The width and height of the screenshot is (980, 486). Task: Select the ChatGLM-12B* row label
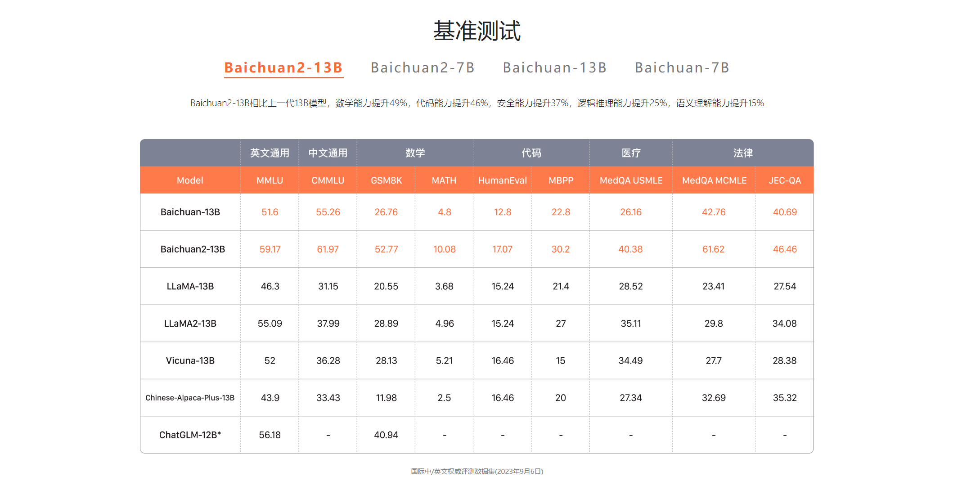[190, 435]
